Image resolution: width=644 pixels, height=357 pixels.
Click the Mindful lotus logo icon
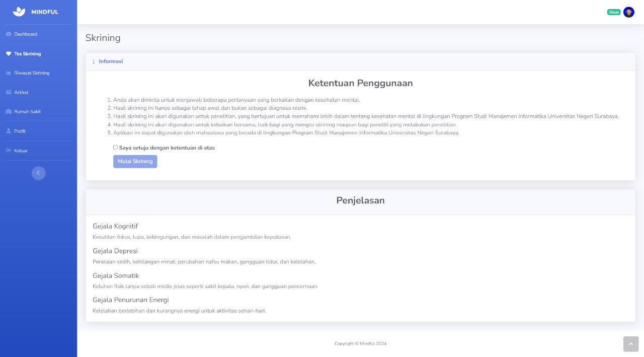pos(19,12)
